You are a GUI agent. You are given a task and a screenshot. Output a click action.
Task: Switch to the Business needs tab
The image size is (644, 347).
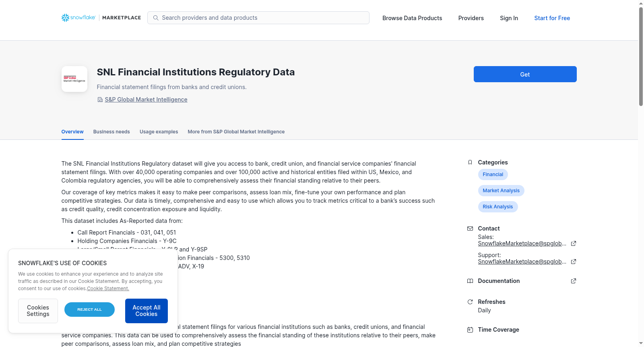(x=111, y=132)
